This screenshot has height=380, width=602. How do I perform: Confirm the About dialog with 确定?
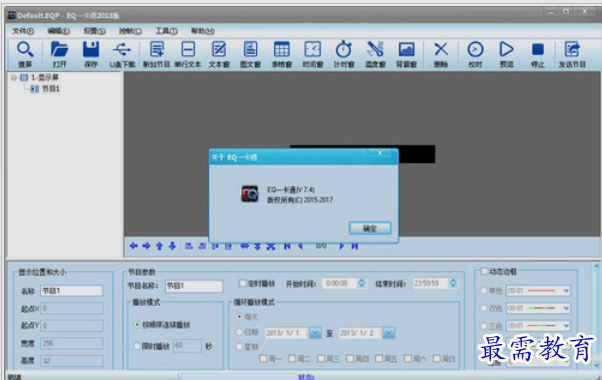(x=370, y=228)
